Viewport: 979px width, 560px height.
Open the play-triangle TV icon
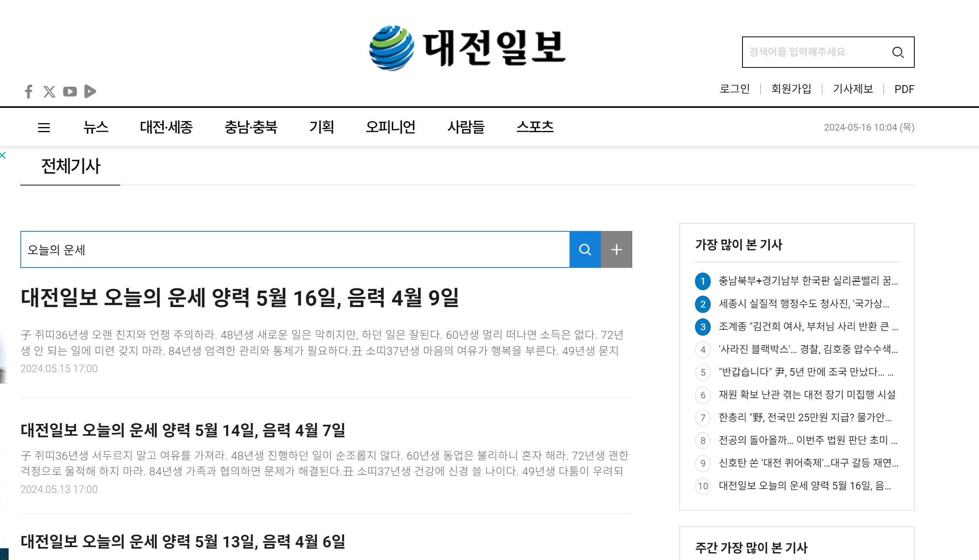pos(90,91)
